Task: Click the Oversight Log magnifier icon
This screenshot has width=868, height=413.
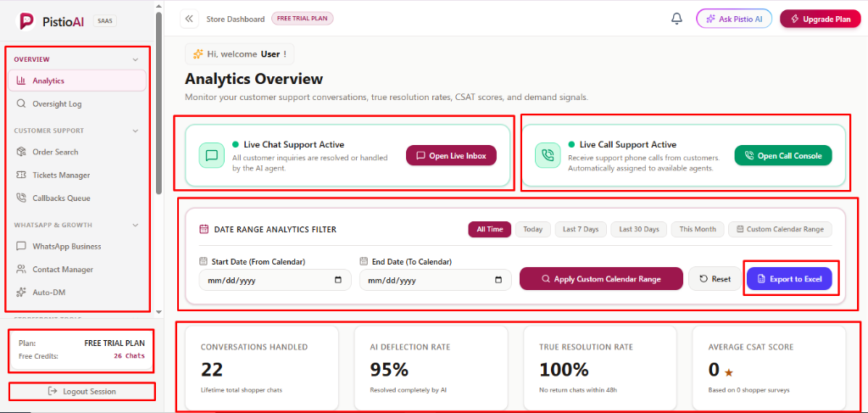Action: (x=21, y=104)
